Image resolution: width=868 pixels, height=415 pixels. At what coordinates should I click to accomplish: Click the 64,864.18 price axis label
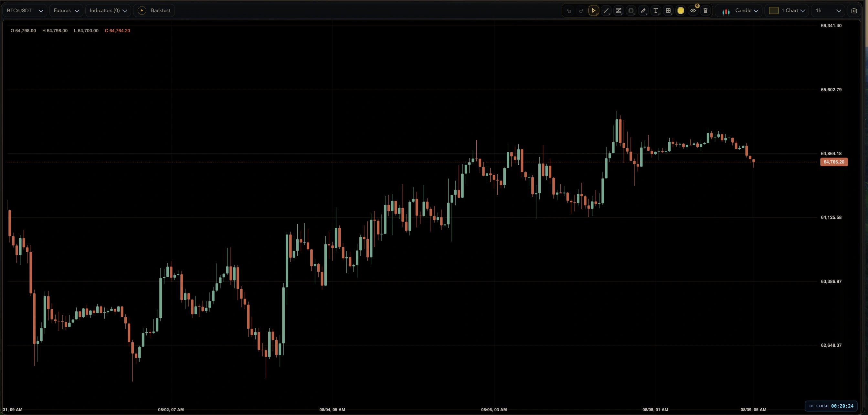831,154
